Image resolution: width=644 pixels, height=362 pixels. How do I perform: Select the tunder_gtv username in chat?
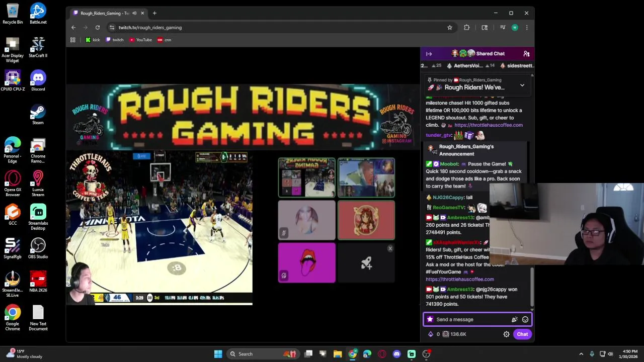[439, 135]
